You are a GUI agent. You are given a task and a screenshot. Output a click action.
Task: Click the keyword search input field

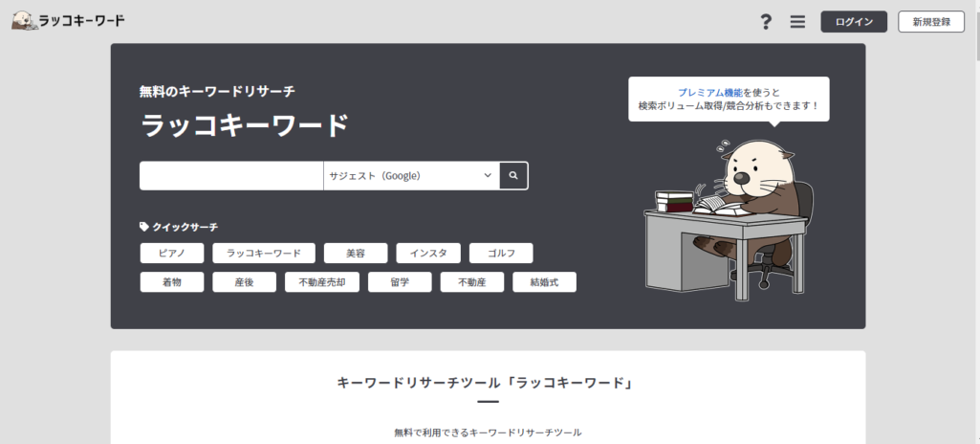point(231,176)
